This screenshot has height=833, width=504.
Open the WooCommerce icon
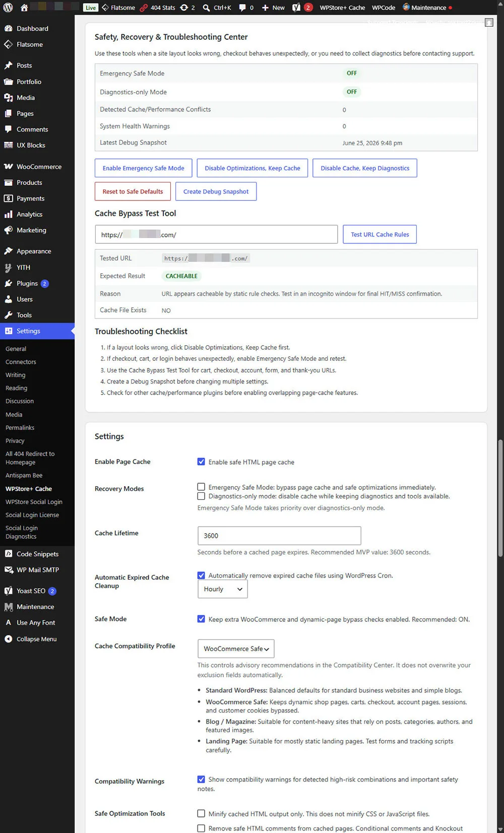click(9, 167)
